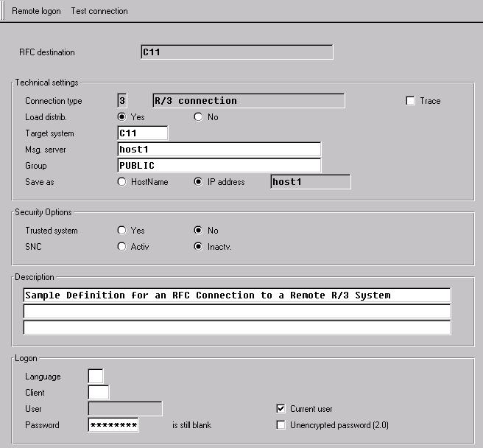This screenshot has width=483, height=448.
Task: Click the first Description text line
Action: (x=236, y=295)
